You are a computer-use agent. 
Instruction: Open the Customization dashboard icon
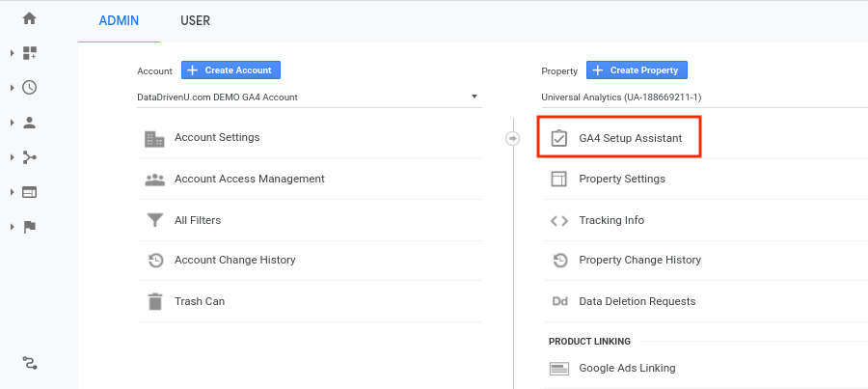pyautogui.click(x=29, y=53)
